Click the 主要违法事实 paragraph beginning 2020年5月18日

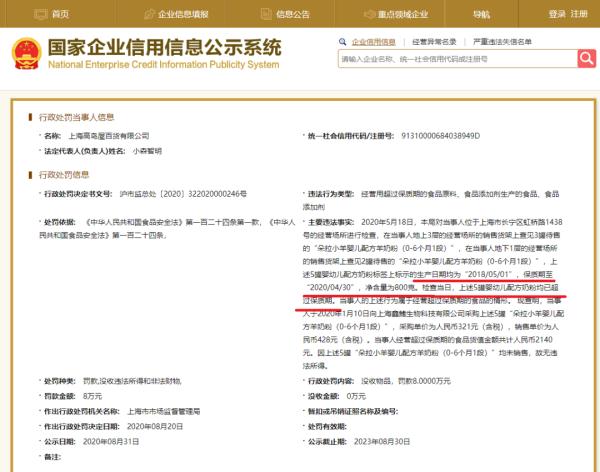[433, 294]
